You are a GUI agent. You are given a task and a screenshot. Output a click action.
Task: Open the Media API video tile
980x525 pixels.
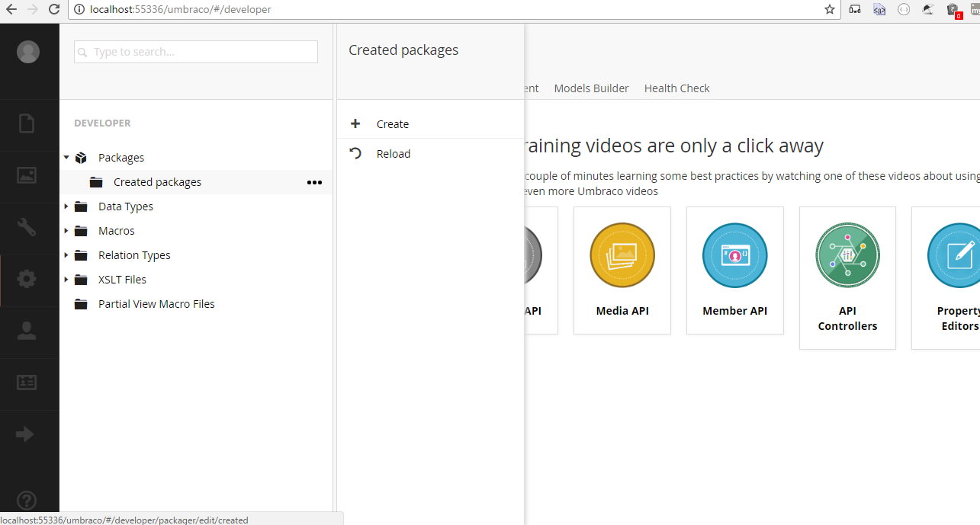[x=622, y=270]
